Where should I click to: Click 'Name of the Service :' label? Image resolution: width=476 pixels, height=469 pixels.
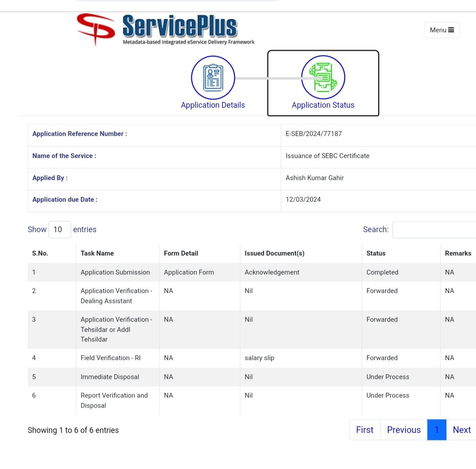click(64, 156)
